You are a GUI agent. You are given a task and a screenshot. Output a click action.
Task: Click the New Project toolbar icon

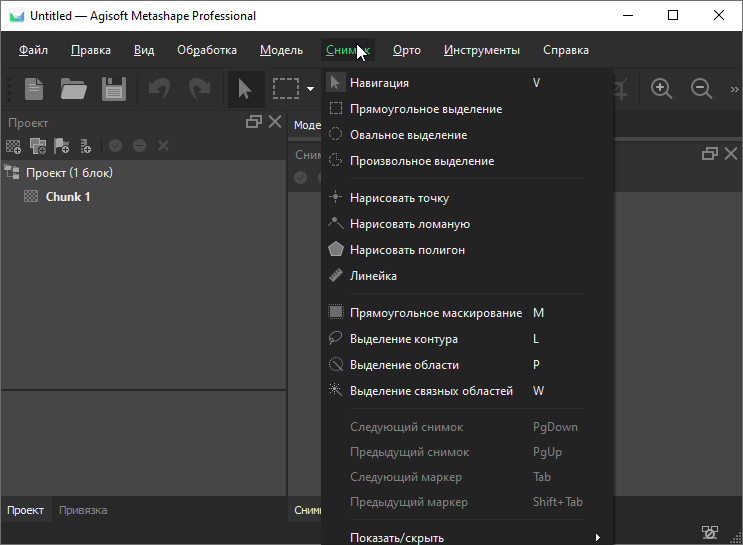[34, 89]
